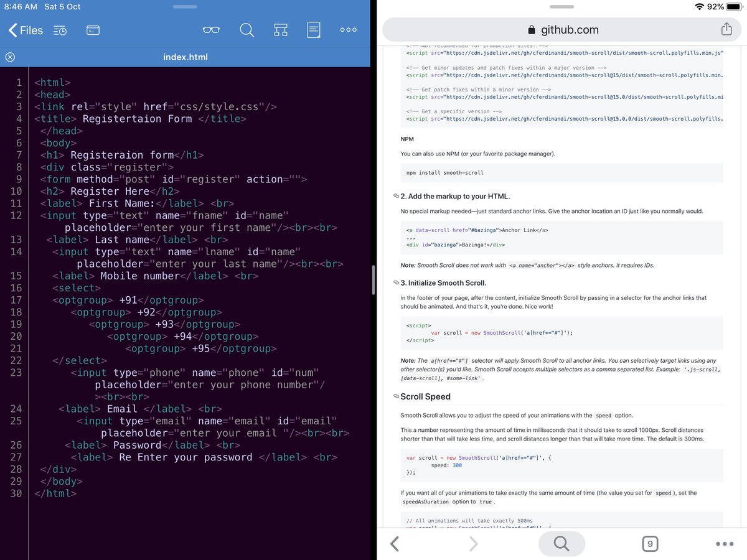Image resolution: width=747 pixels, height=560 pixels.
Task: Tap the anchor icon beside Add the markup
Action: 396,196
